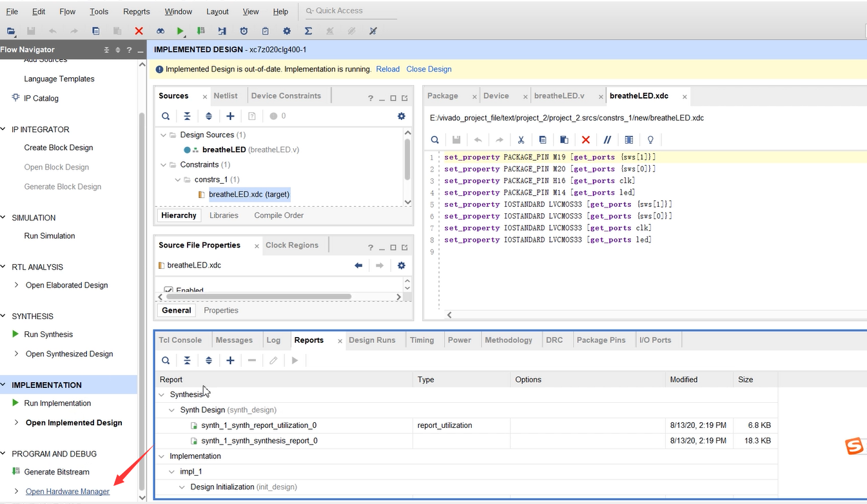The height and width of the screenshot is (504, 867).
Task: Click Expand All icon in Sources panel
Action: point(209,116)
